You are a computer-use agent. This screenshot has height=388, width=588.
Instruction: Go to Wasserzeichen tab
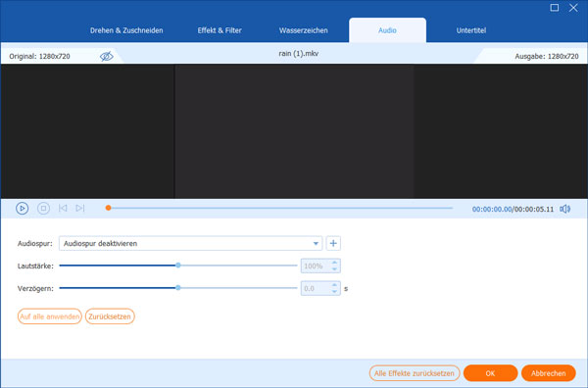pyautogui.click(x=304, y=30)
